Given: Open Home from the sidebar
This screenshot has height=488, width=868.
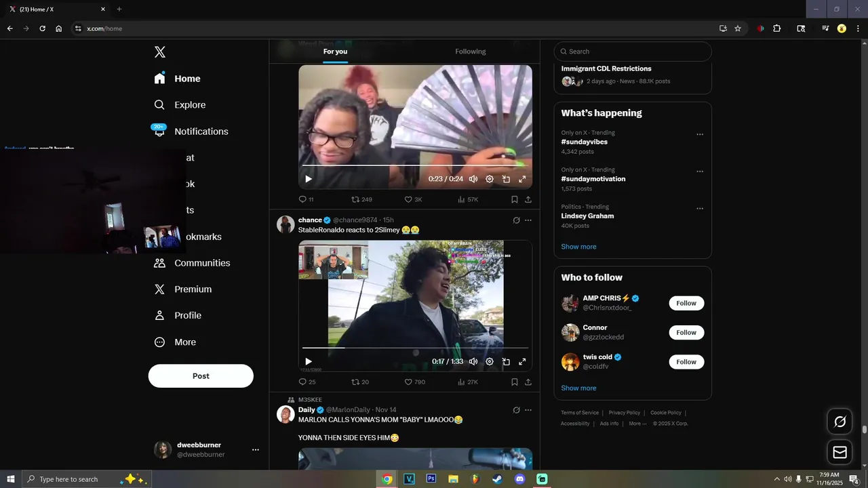Looking at the screenshot, I should tap(178, 79).
